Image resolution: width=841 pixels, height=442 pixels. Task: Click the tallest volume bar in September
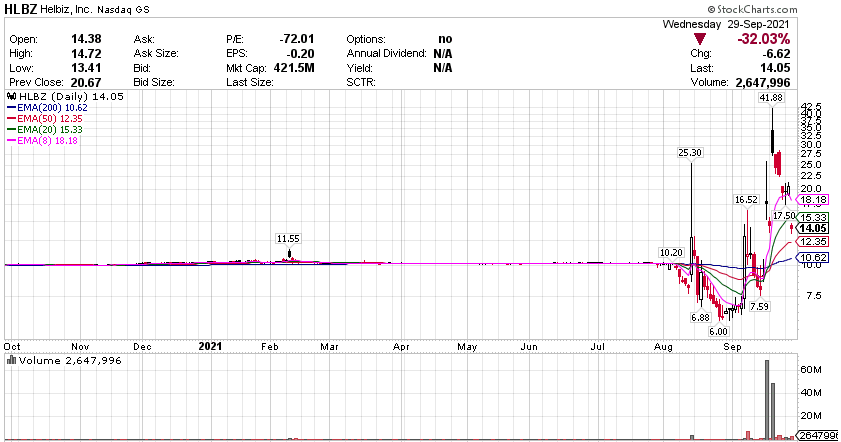click(x=767, y=400)
